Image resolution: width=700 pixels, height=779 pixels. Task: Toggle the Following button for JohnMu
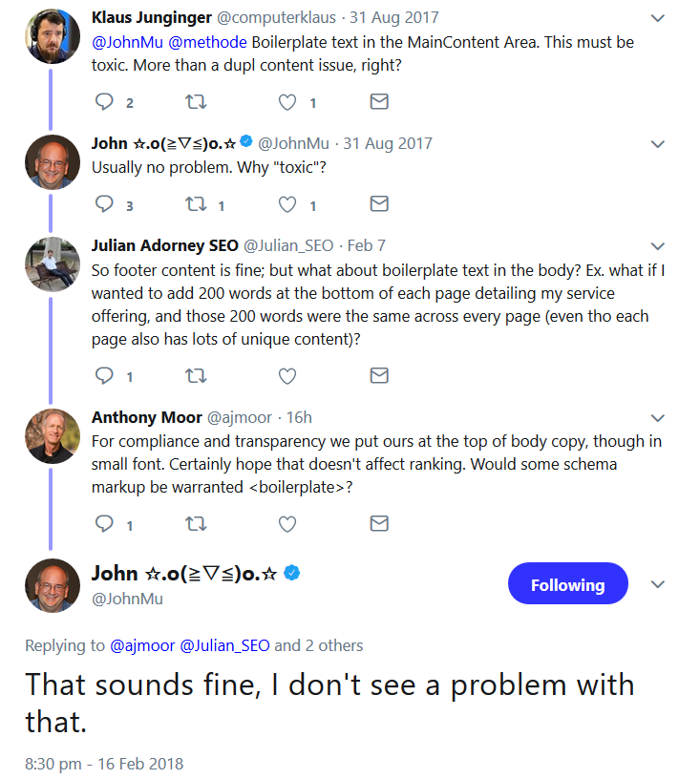click(x=567, y=584)
